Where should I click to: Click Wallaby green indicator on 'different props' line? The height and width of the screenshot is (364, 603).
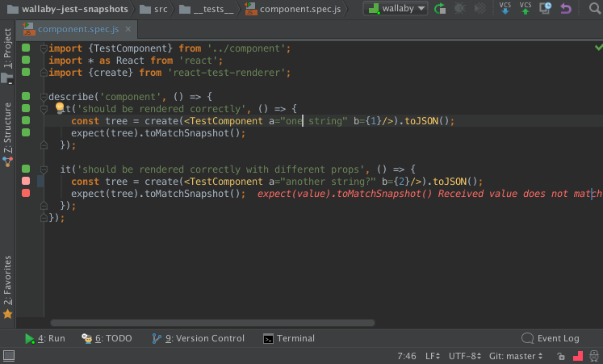coord(26,169)
